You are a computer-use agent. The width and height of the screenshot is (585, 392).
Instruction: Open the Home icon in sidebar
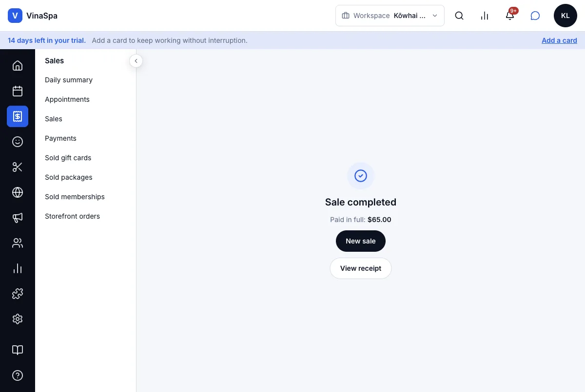18,65
